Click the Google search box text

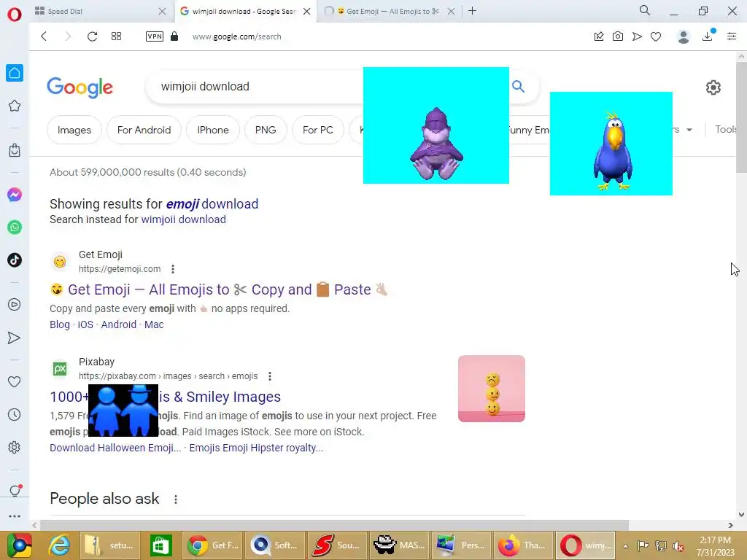click(205, 87)
